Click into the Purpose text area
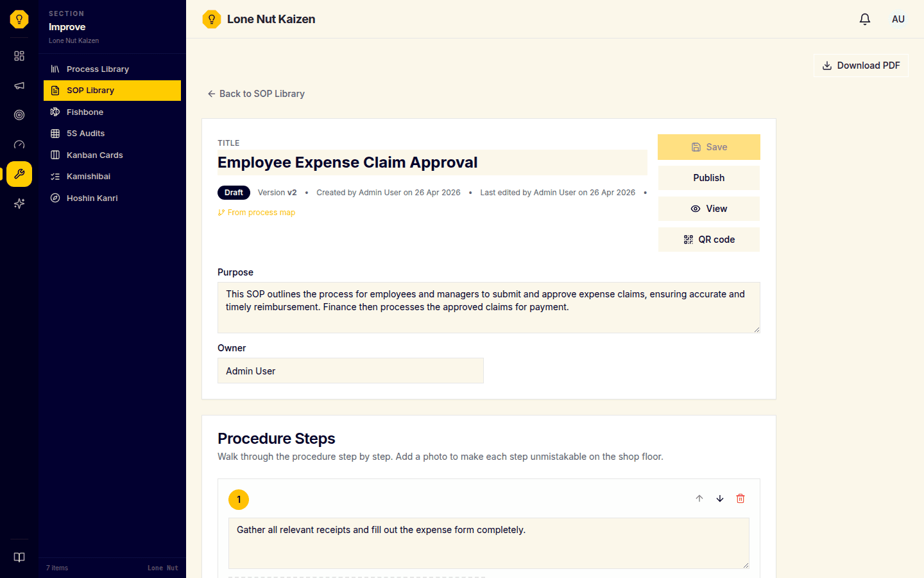The height and width of the screenshot is (578, 924). coord(489,308)
